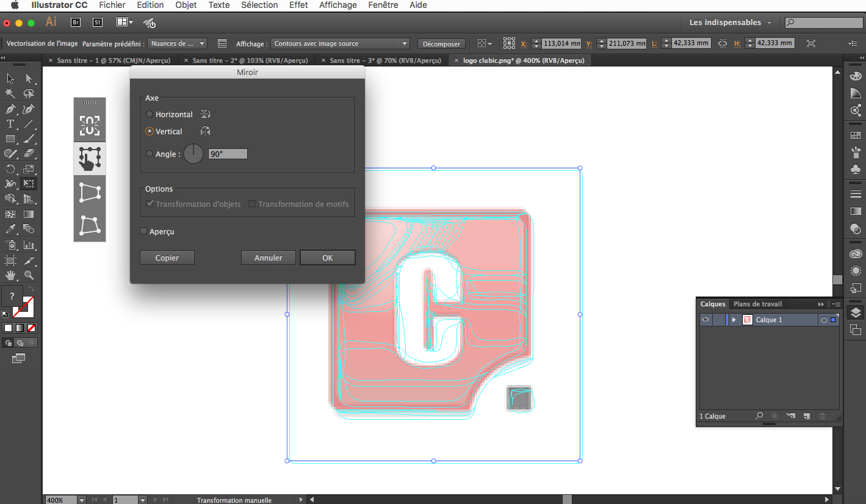Viewport: 866px width, 504px height.
Task: Toggle Constrain in the Free Transform widget
Action: pyautogui.click(x=90, y=126)
